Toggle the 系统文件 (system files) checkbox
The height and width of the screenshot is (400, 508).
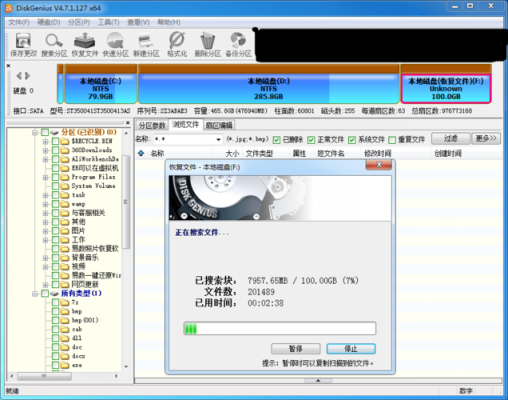pyautogui.click(x=352, y=140)
